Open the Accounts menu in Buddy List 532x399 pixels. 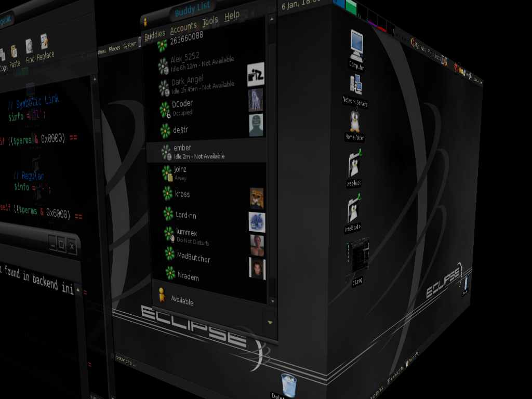(x=183, y=27)
